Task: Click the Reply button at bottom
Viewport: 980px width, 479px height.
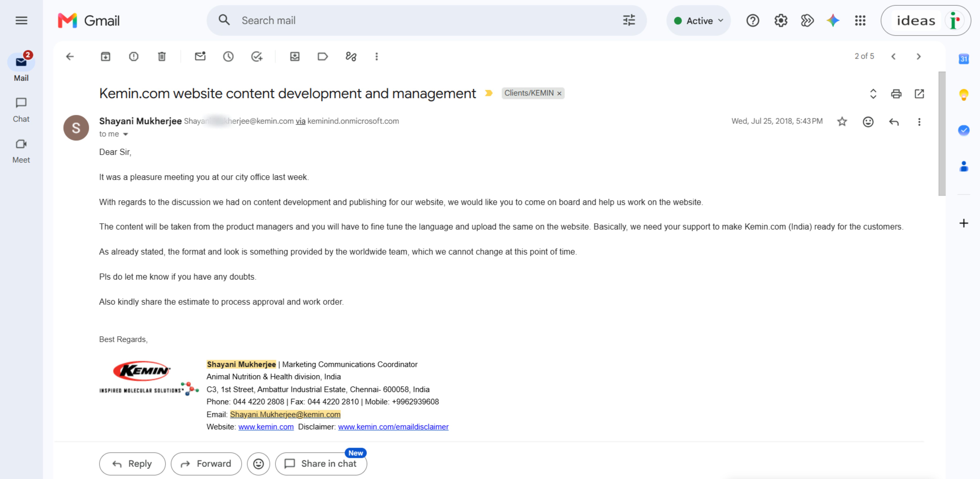Action: pyautogui.click(x=132, y=464)
